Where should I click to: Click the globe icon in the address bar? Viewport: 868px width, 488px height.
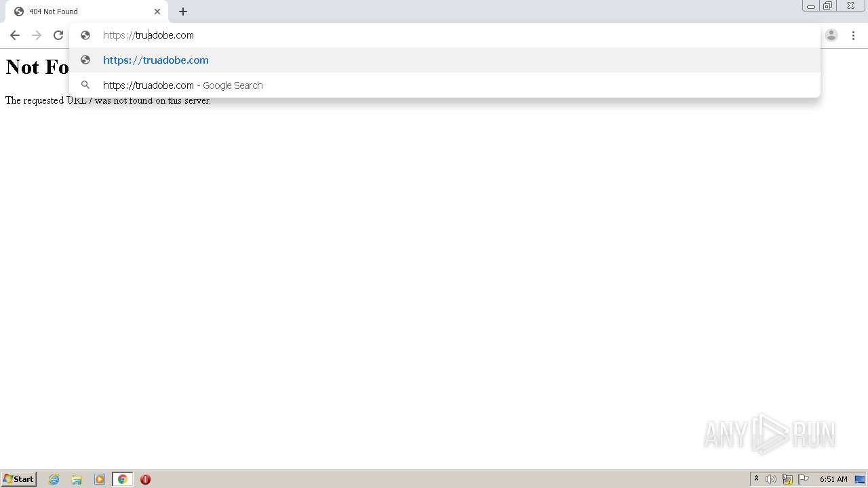coord(85,35)
